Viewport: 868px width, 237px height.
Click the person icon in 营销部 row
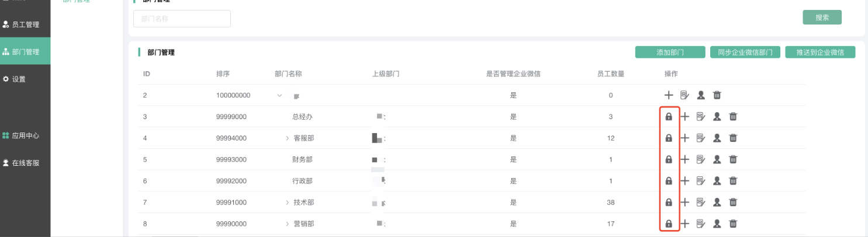pyautogui.click(x=717, y=224)
